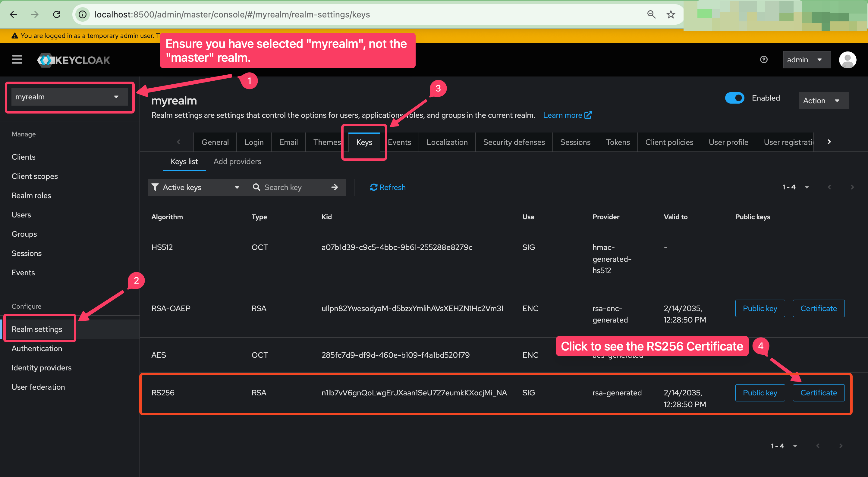View the RSA-OAEP Public key
Image resolution: width=868 pixels, height=477 pixels.
[x=760, y=308]
